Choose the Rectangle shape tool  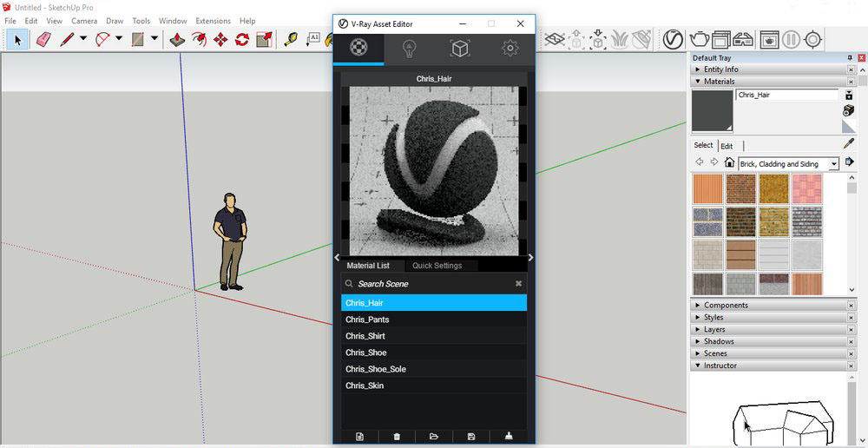(138, 39)
